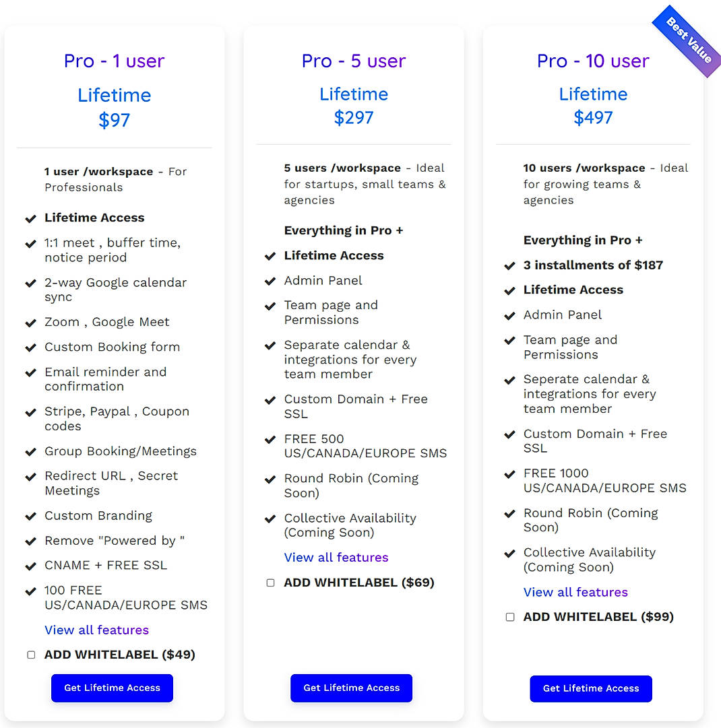Open View all features in the Pro 5-user column
Screen dimensions: 721x728
336,557
